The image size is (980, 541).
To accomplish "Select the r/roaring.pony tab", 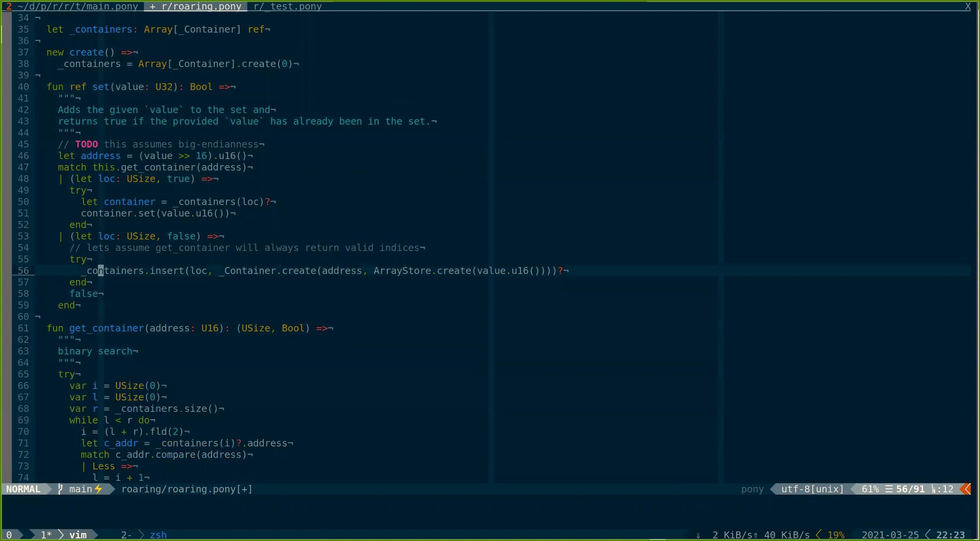I will tap(195, 6).
